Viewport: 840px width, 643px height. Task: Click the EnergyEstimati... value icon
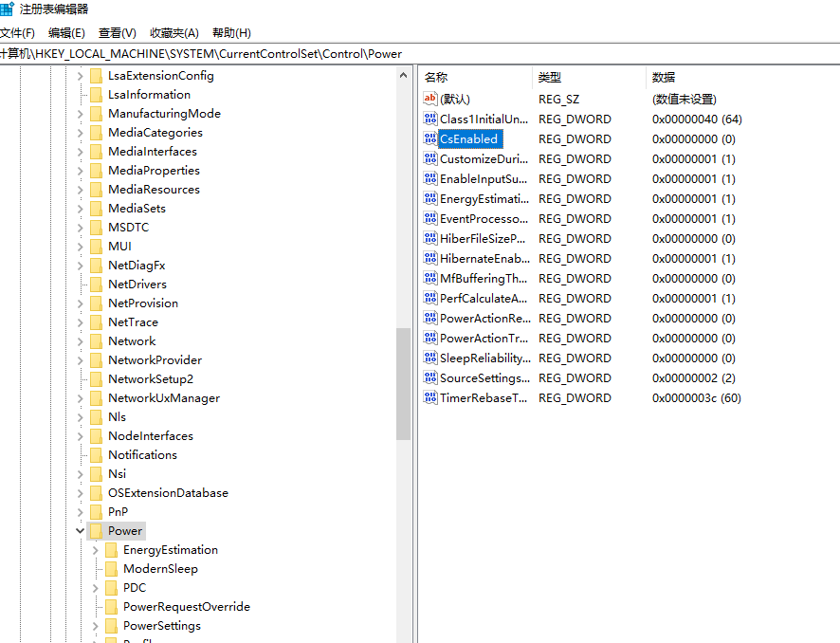pos(430,199)
